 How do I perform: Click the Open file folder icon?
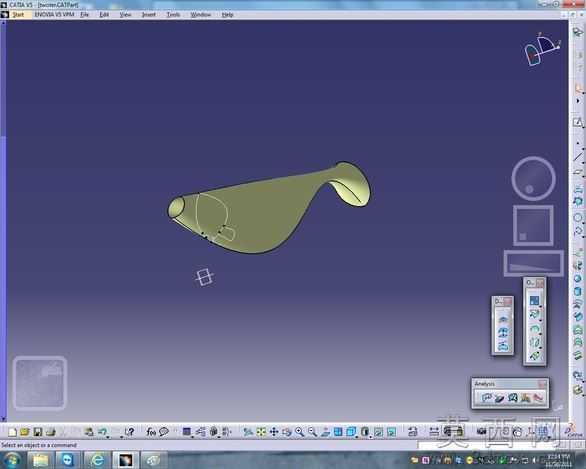tap(25, 432)
